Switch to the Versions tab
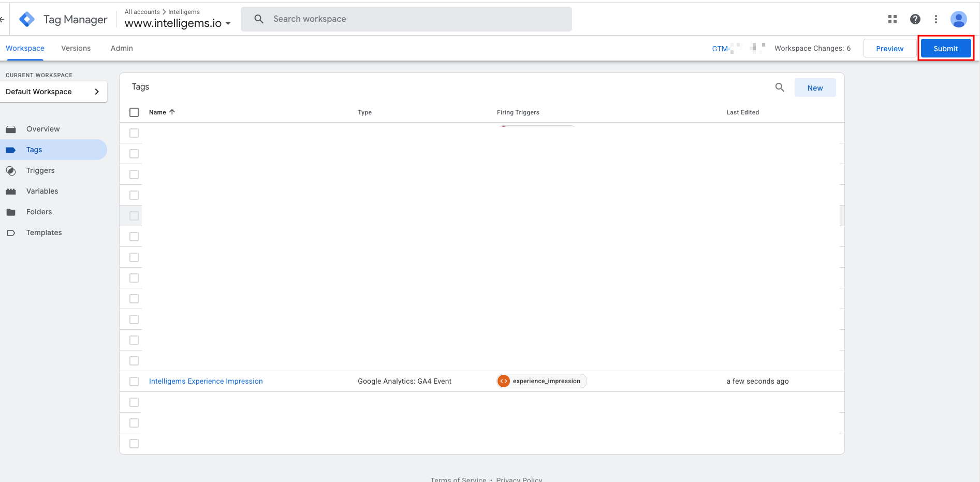Viewport: 980px width, 482px height. coord(76,48)
